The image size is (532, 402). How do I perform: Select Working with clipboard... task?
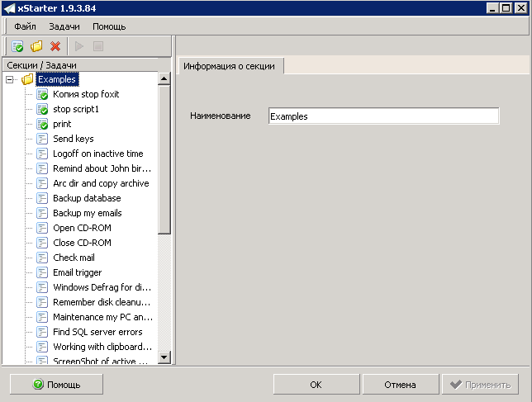click(102, 347)
